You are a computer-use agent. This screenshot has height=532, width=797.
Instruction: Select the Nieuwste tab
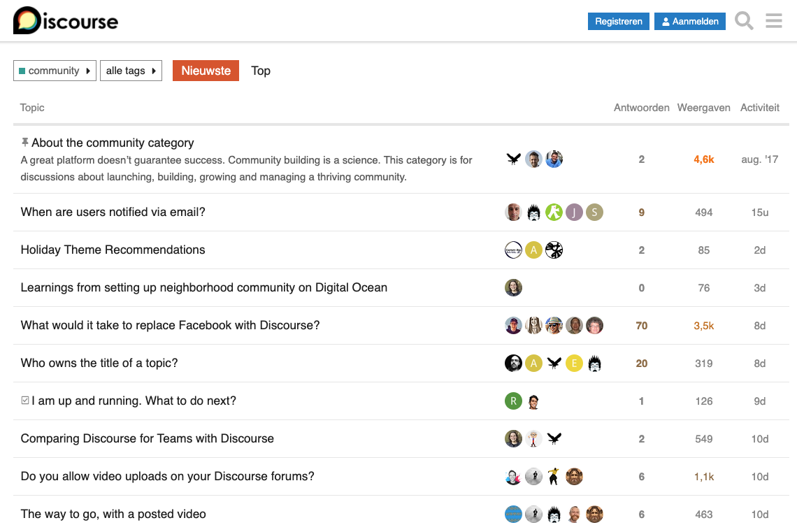(206, 71)
